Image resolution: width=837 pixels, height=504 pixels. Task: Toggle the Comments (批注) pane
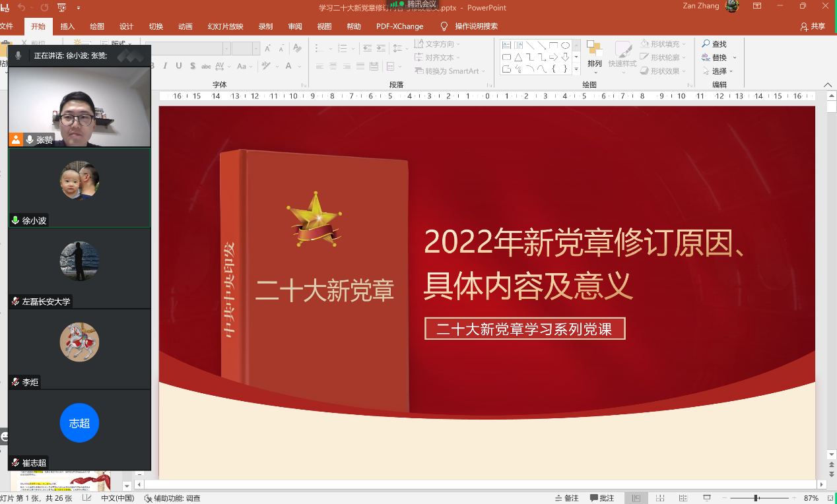(602, 498)
